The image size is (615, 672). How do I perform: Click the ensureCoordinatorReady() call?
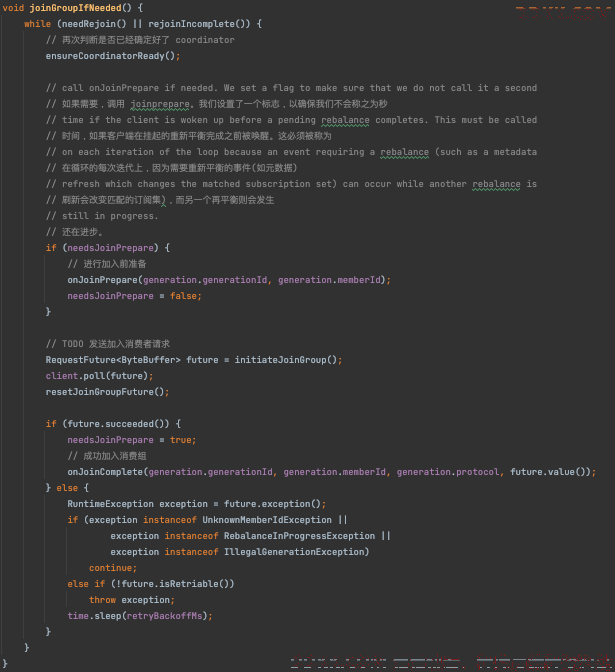[113, 56]
